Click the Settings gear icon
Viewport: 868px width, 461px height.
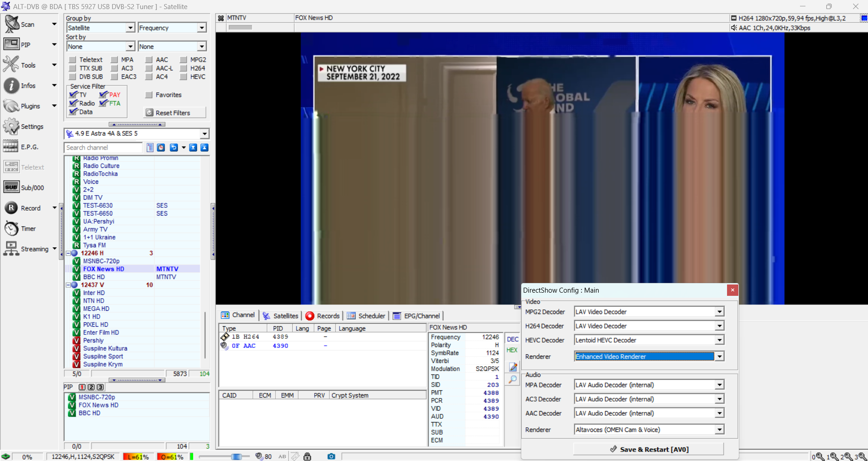[11, 126]
